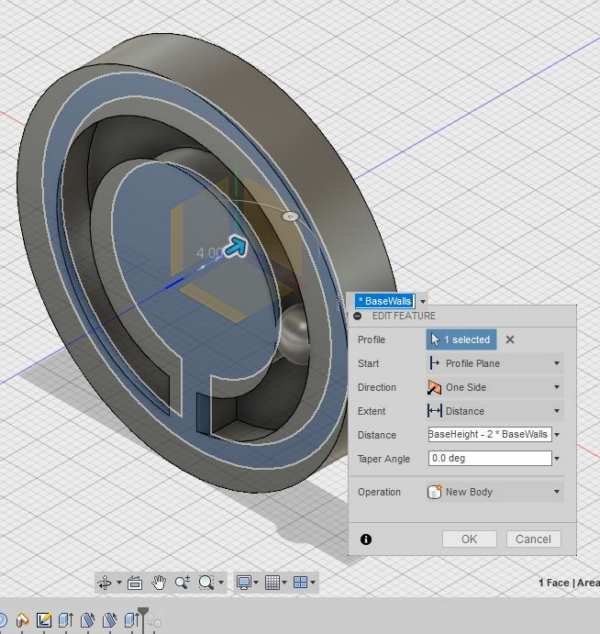Expand the Grid and Snaps dropdown arrow
The width and height of the screenshot is (600, 634).
[x=284, y=582]
